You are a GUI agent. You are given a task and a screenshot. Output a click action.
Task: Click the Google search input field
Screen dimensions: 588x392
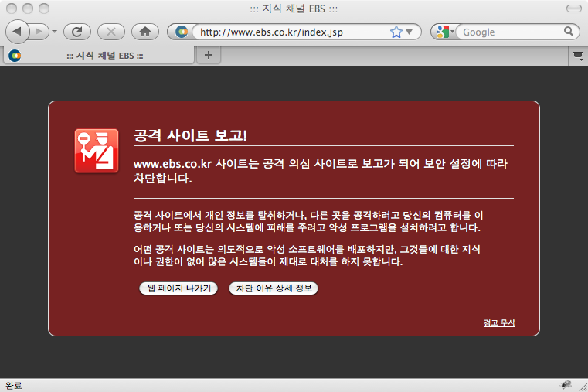[512, 32]
